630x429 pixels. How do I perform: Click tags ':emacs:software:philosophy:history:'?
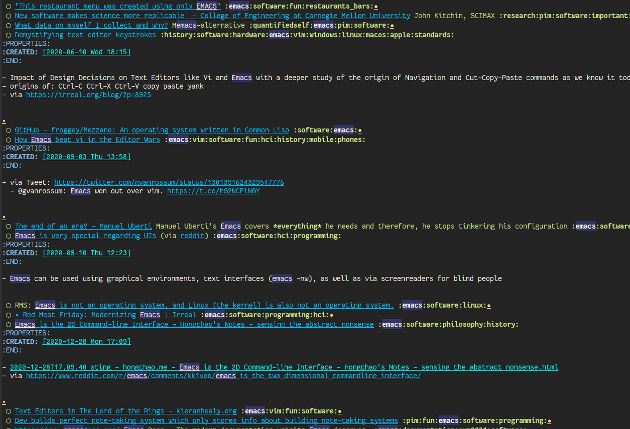point(448,324)
